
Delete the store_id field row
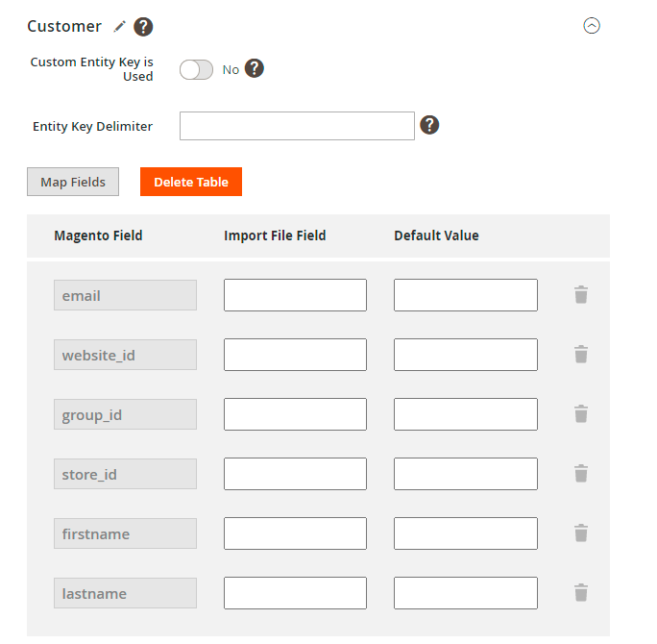coord(580,474)
